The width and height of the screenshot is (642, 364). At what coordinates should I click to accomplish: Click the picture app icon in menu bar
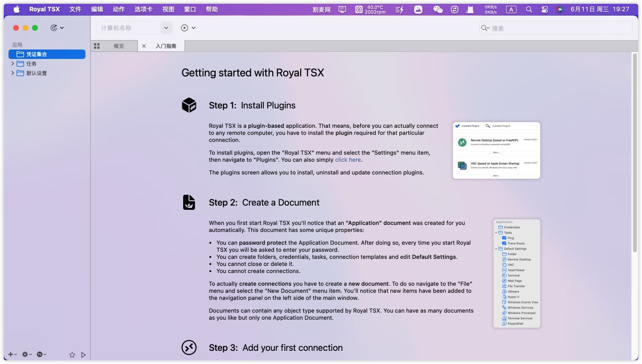click(x=418, y=9)
